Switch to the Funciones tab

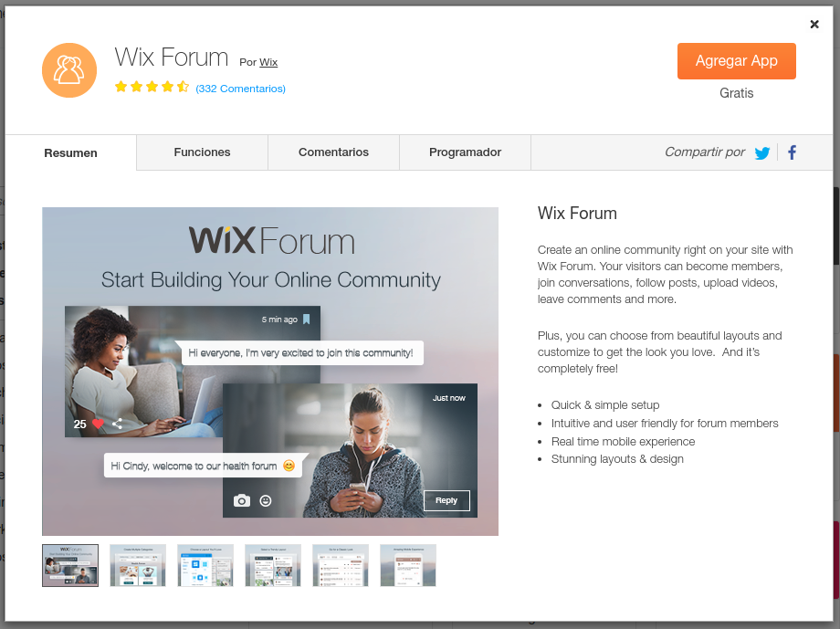(x=202, y=152)
